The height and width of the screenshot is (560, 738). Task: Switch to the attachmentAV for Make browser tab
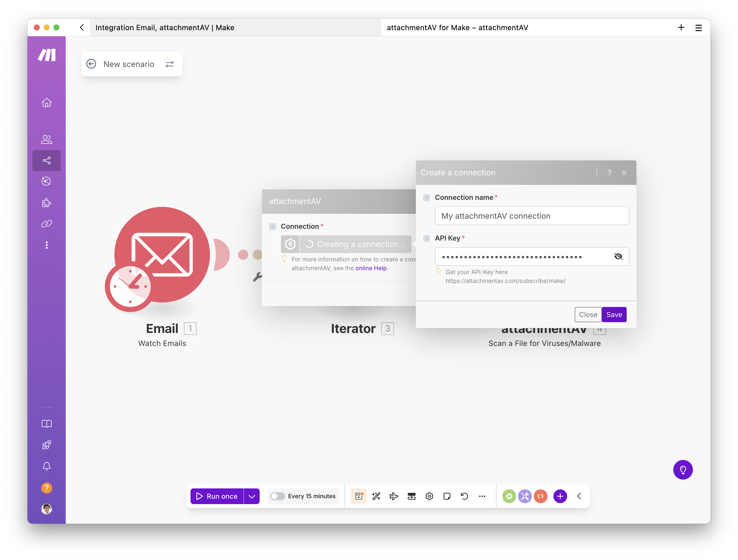click(457, 27)
